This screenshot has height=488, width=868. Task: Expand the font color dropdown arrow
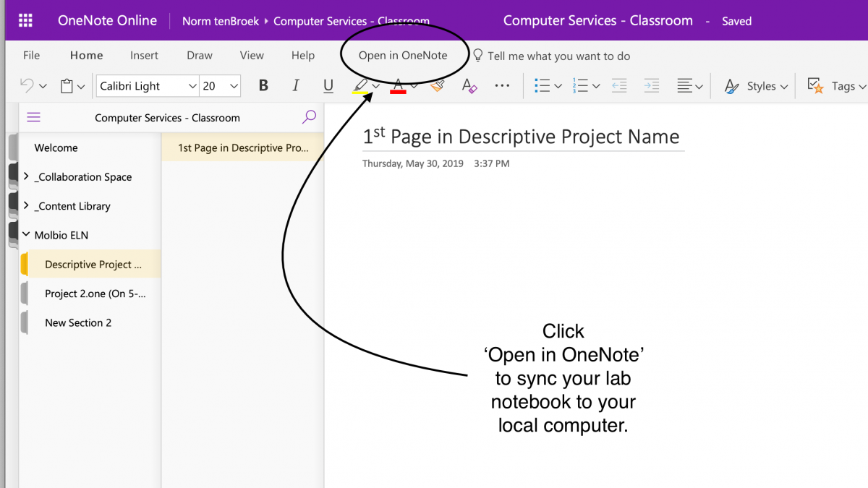click(x=413, y=87)
